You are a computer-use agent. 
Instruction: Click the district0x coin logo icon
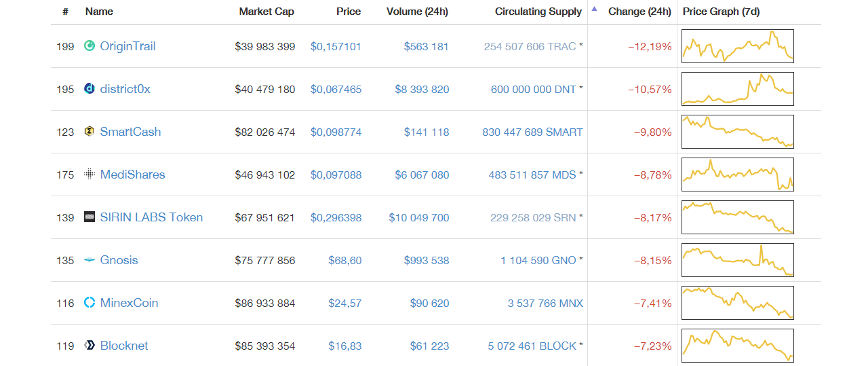pyautogui.click(x=89, y=89)
